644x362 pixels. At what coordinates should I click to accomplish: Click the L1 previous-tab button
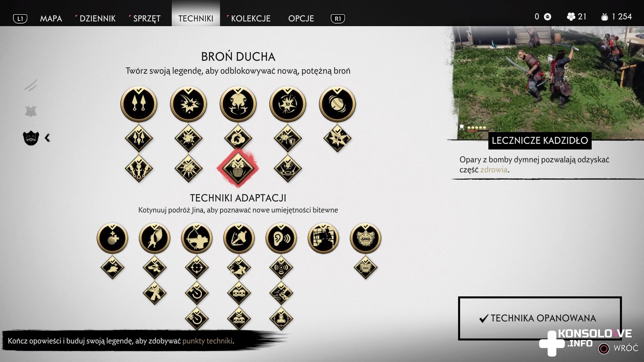tap(20, 19)
